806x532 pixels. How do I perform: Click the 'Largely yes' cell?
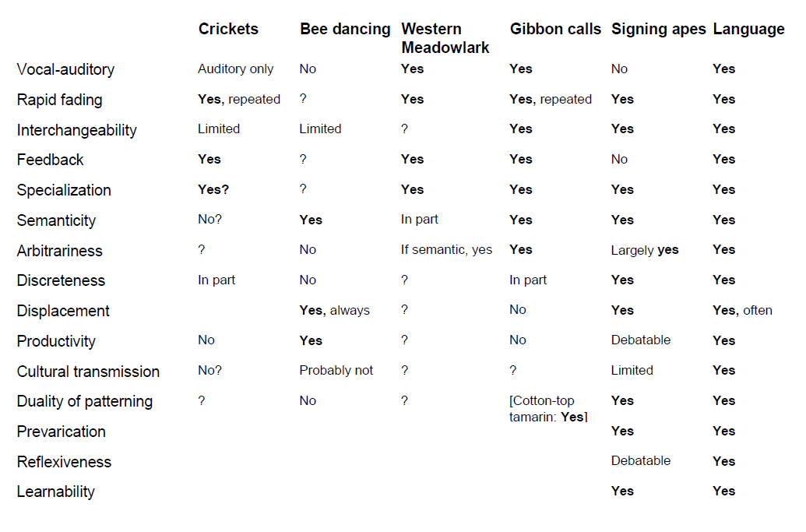(645, 250)
